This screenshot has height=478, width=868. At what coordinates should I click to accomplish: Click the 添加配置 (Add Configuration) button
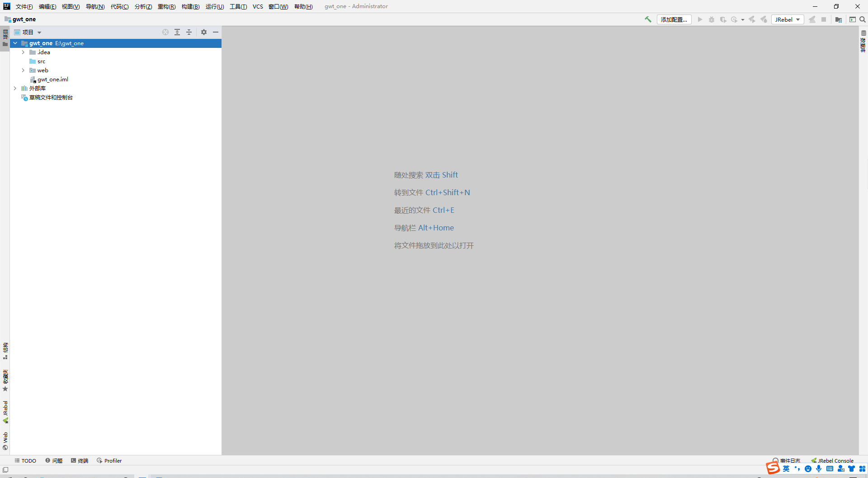[674, 19]
